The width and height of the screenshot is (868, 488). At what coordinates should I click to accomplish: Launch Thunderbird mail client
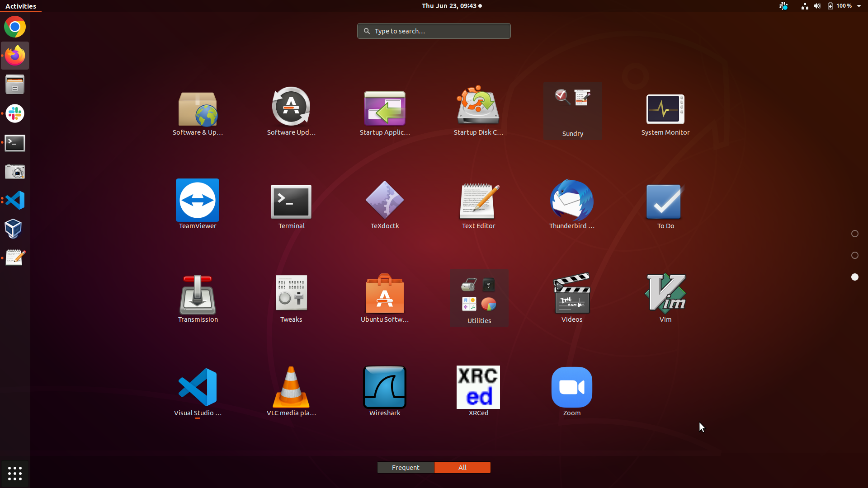tap(572, 201)
